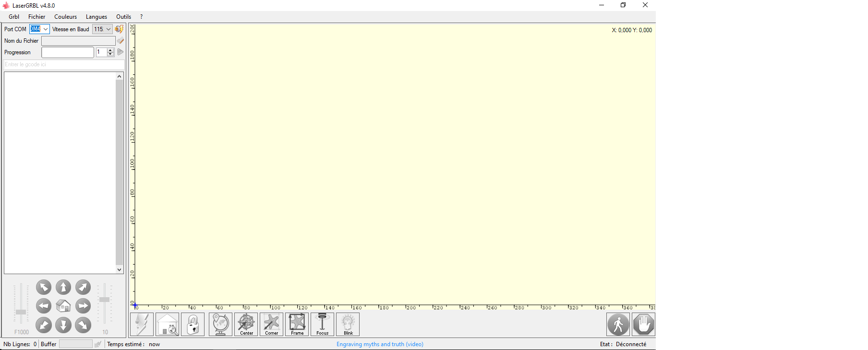Image resolution: width=868 pixels, height=350 pixels.
Task: Click the console scrollbar down arrow
Action: (x=120, y=270)
